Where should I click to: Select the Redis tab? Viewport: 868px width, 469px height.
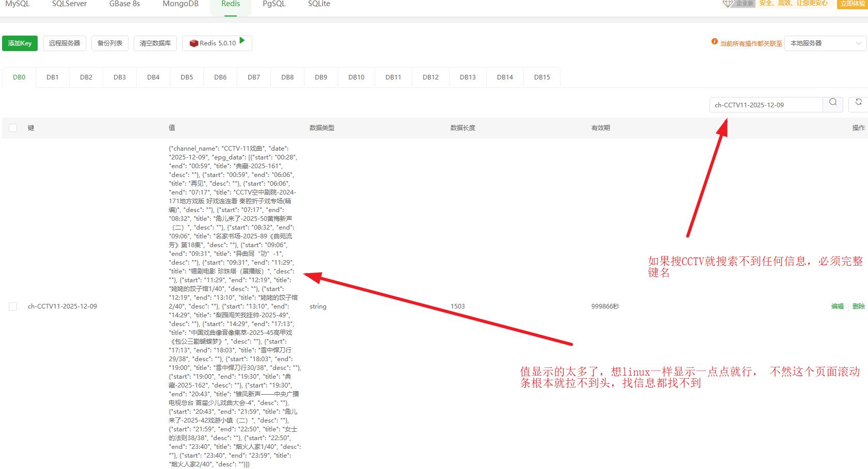[231, 4]
